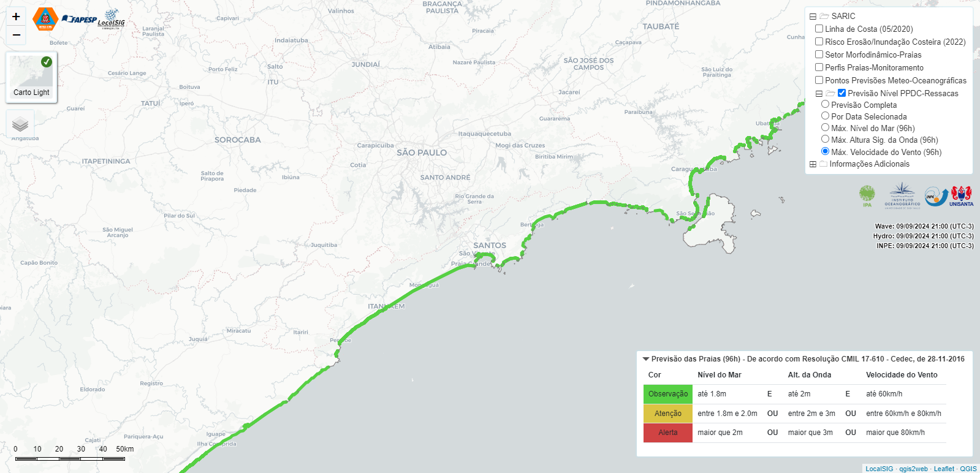Select Previsão Completa radio option

[x=825, y=105]
